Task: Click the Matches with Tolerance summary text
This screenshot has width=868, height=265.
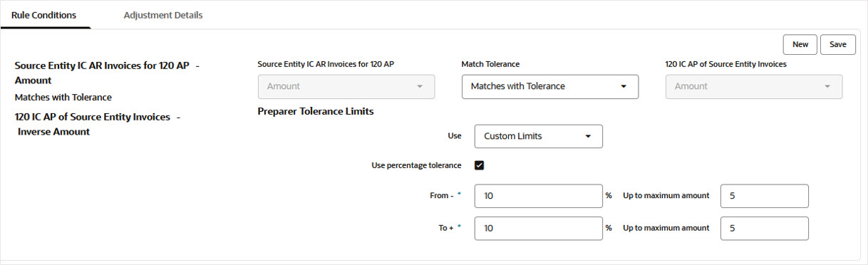Action: (63, 97)
